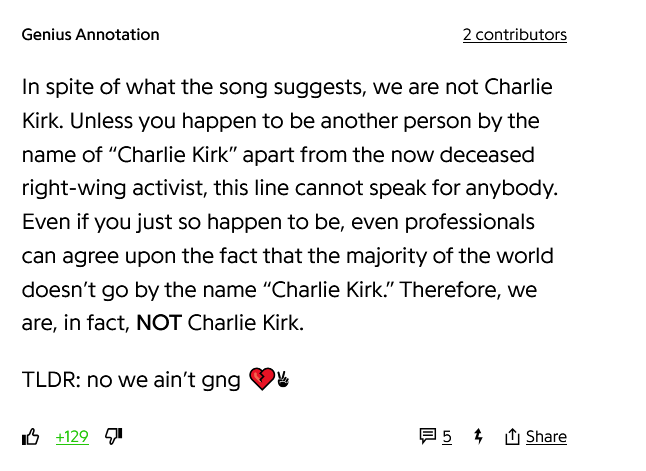
Task: Click the Share link text
Action: [x=546, y=437]
